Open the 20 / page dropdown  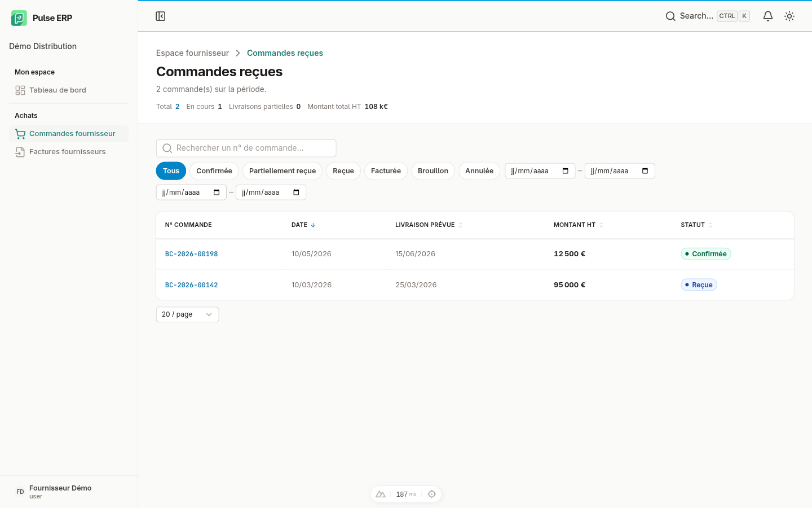point(187,314)
